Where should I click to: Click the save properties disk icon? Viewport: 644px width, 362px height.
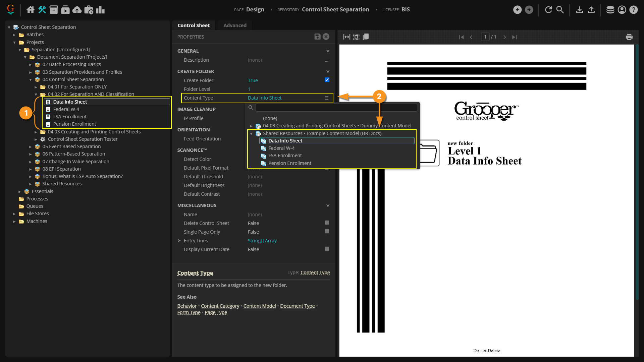click(317, 37)
